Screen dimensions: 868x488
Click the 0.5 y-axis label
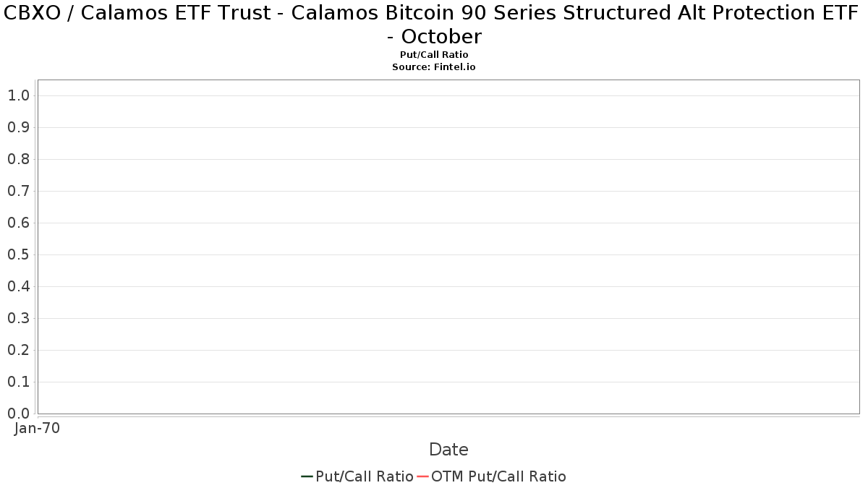(18, 254)
